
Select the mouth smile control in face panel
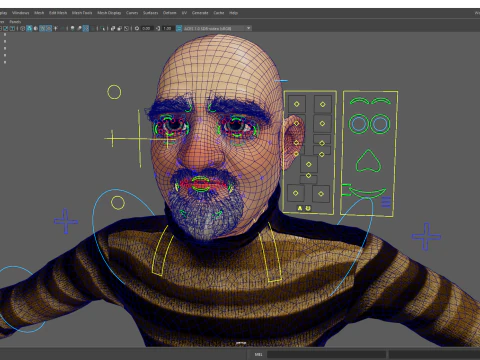coord(367,193)
